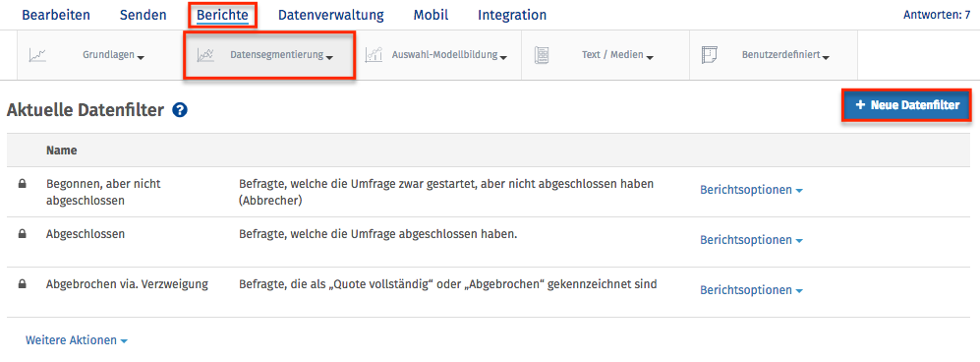The height and width of the screenshot is (362, 980).
Task: Click the Text / Medien document icon
Action: (x=542, y=55)
